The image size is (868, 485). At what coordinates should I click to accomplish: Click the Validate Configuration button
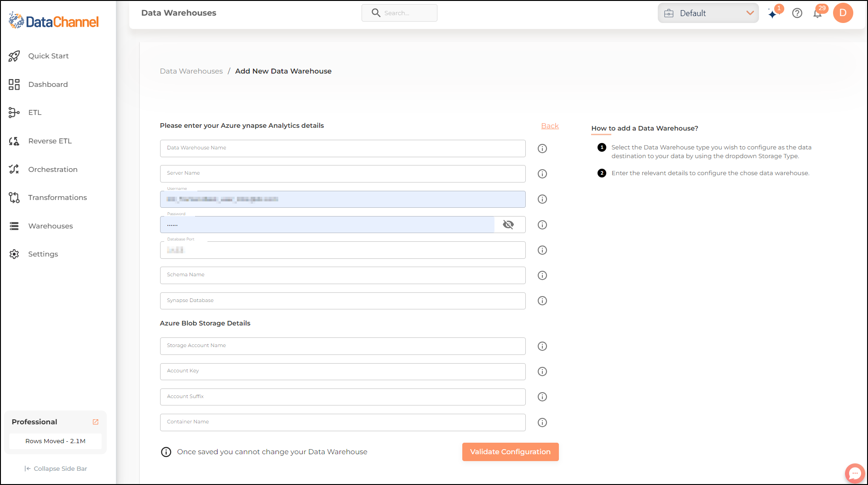[510, 452]
